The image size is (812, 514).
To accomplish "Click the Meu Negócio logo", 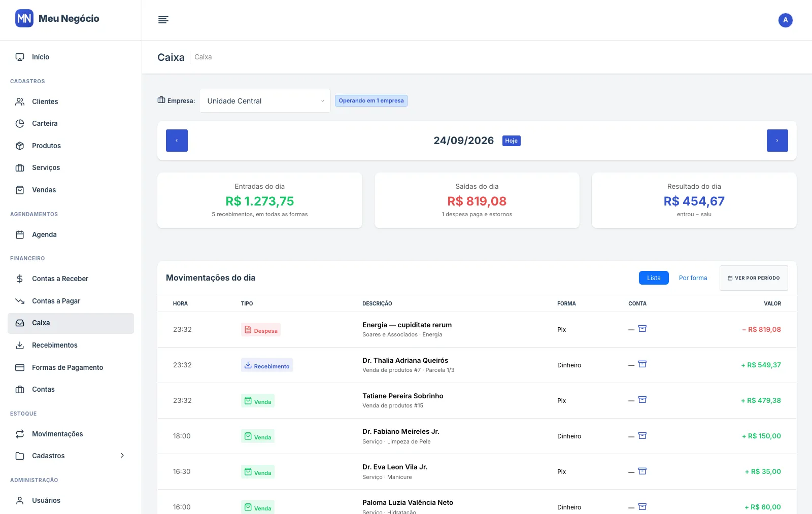I will pos(57,19).
